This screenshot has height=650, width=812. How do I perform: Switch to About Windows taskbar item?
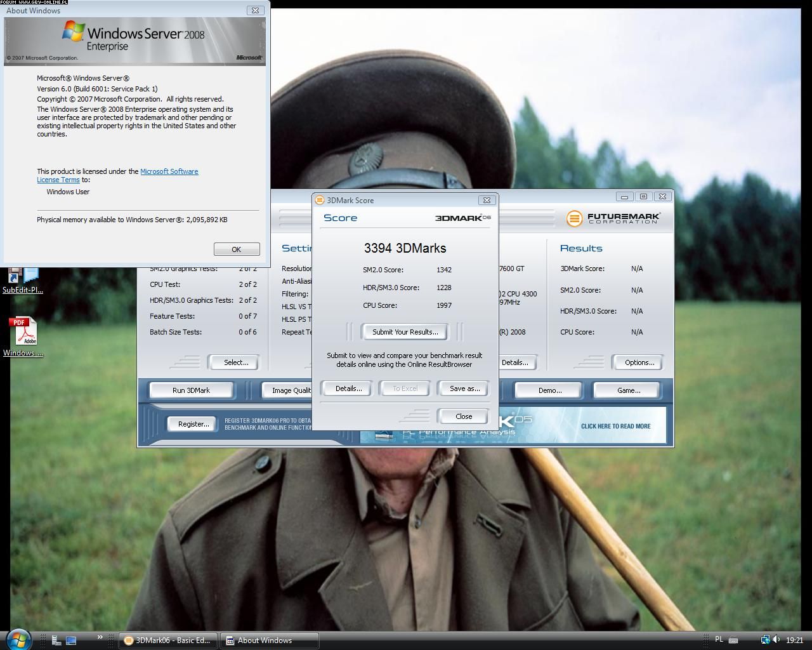[268, 640]
